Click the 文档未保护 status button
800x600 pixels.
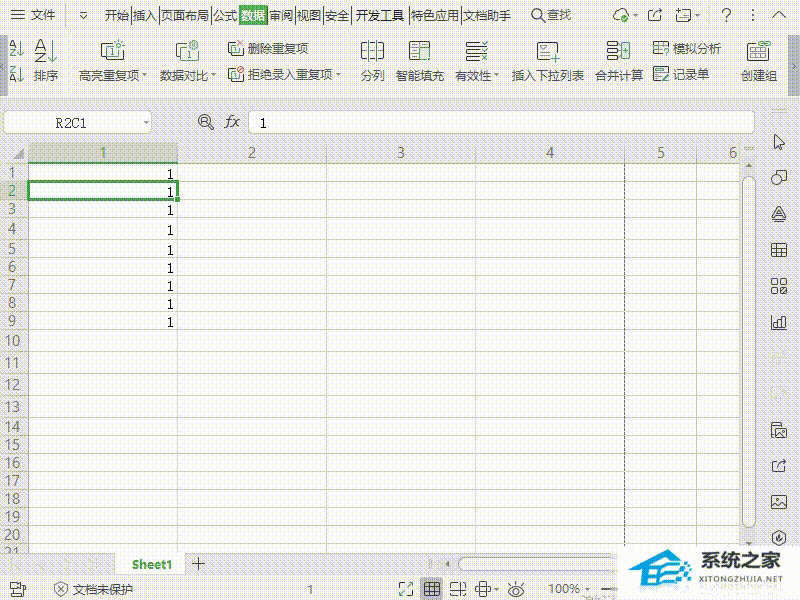93,590
